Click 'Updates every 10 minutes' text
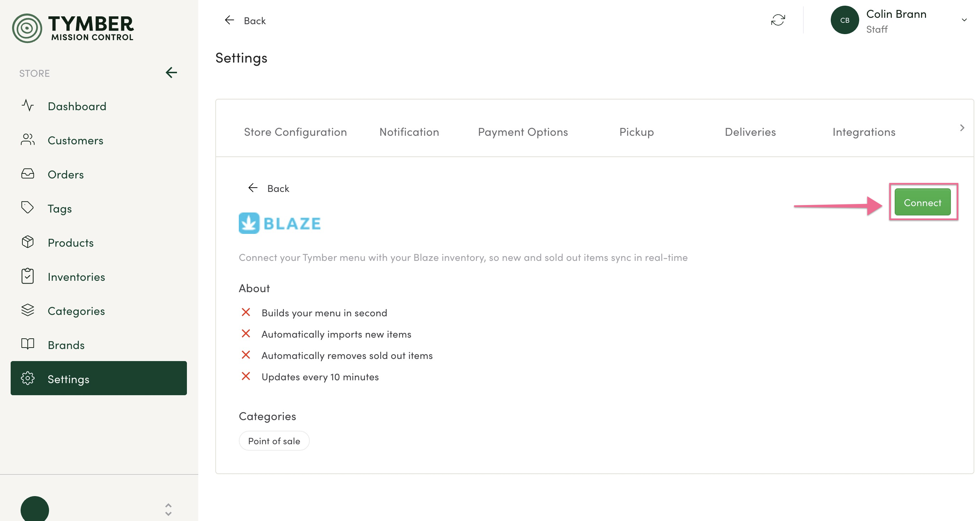This screenshot has height=521, width=980. tap(320, 377)
